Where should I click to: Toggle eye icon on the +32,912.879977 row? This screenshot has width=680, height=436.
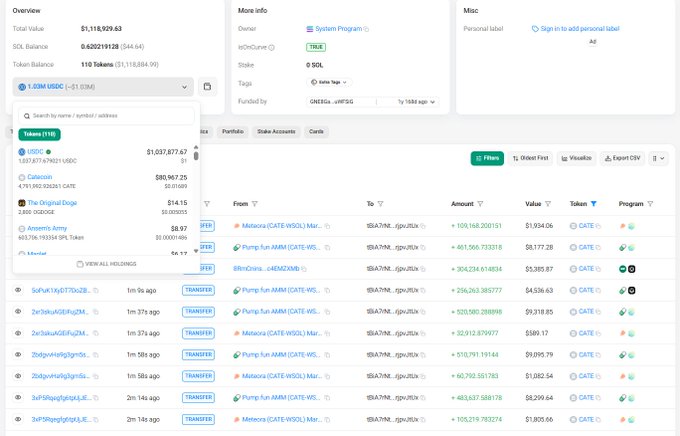pyautogui.click(x=18, y=333)
